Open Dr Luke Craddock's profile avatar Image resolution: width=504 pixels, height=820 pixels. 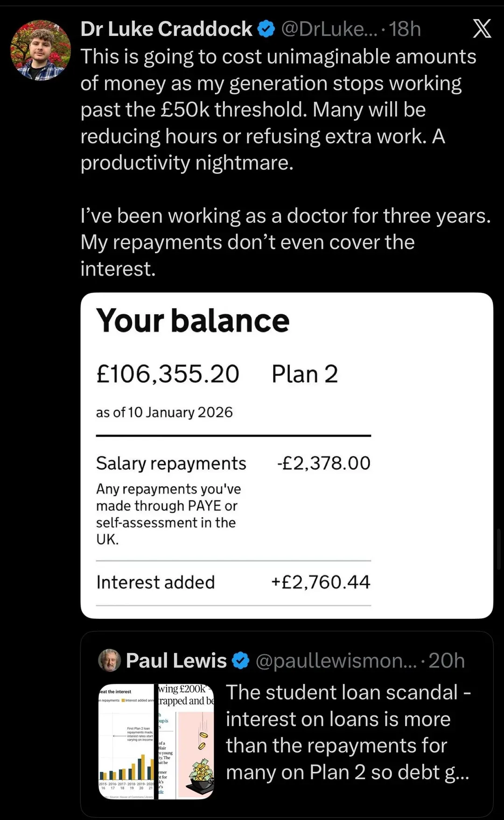click(x=41, y=50)
